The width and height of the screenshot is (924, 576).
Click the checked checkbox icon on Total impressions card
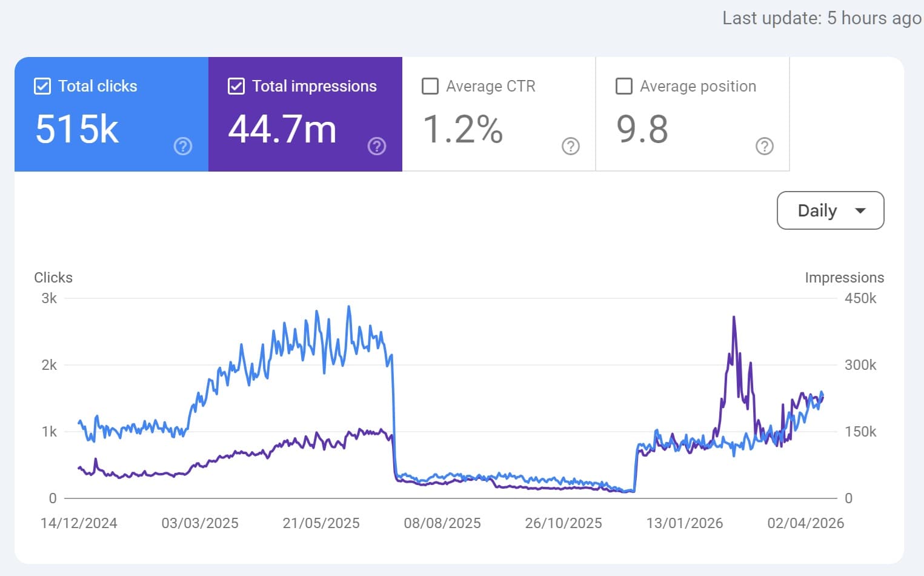pyautogui.click(x=236, y=86)
